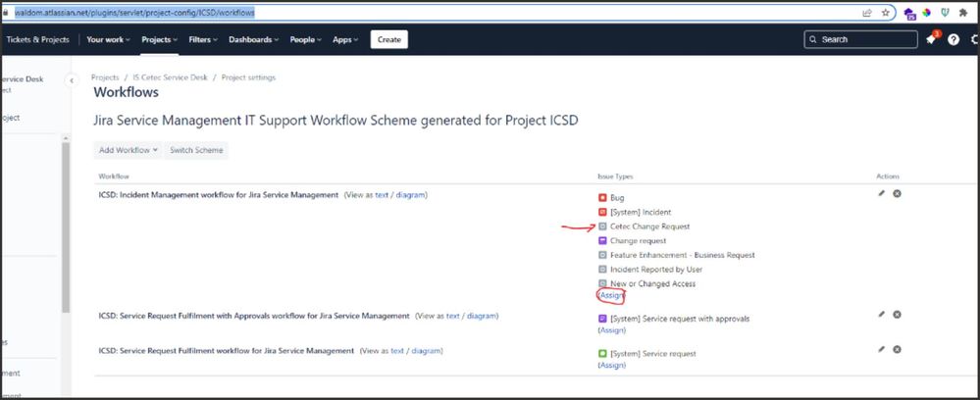Expand the Filters menu
This screenshot has height=400, width=980.
[x=203, y=39]
